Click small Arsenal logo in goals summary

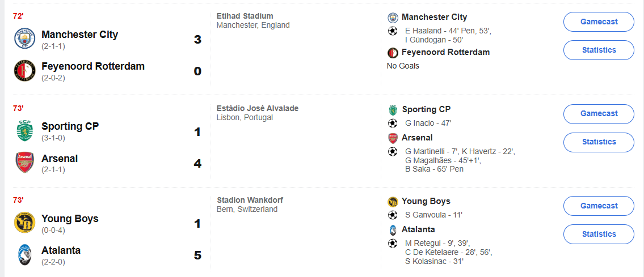tap(393, 138)
